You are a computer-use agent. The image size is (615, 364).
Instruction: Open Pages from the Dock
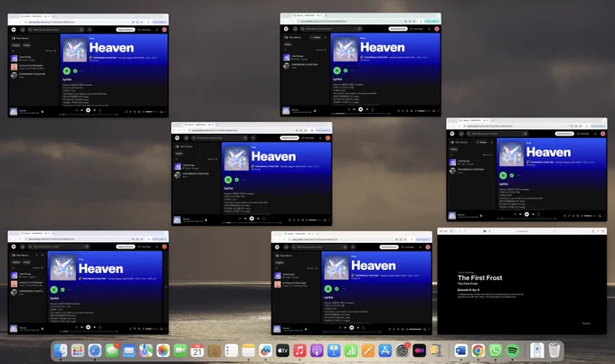click(368, 350)
